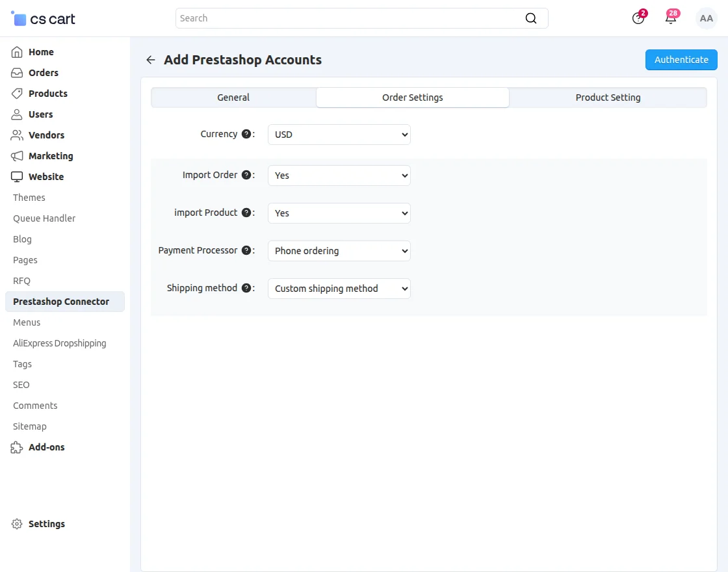Open the Home icon in sidebar
The height and width of the screenshot is (572, 728).
click(16, 52)
